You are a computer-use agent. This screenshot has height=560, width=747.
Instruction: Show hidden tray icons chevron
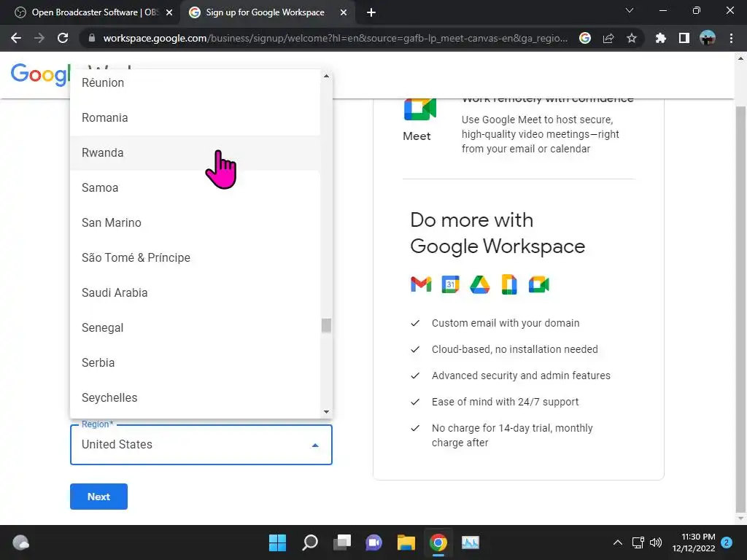pyautogui.click(x=617, y=542)
